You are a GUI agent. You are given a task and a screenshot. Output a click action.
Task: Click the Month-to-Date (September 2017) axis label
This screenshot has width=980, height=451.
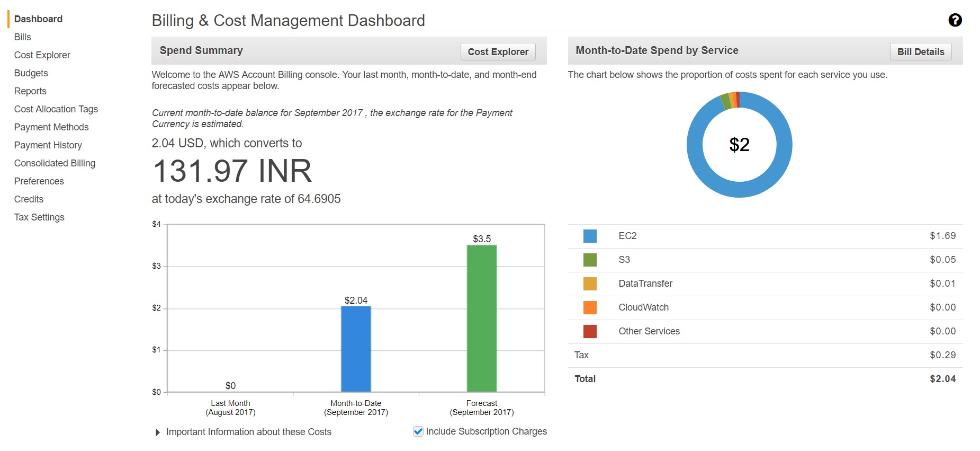[356, 408]
